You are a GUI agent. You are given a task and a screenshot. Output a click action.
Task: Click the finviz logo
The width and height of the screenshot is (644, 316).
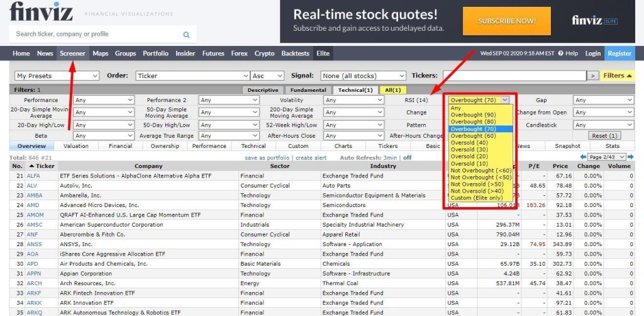[x=41, y=13]
